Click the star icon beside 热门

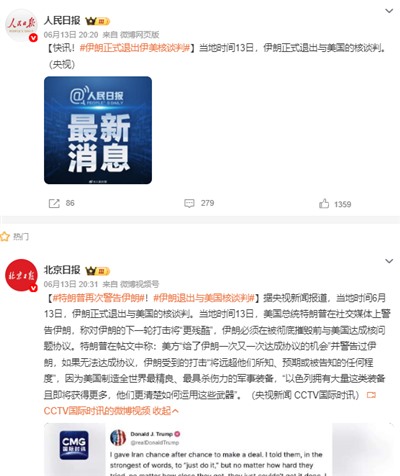[5, 237]
